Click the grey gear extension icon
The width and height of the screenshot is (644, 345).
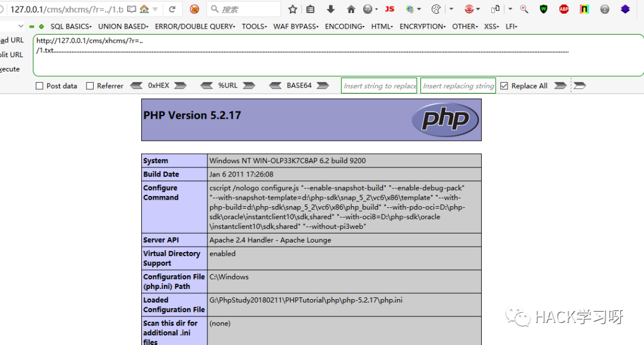[x=605, y=9]
